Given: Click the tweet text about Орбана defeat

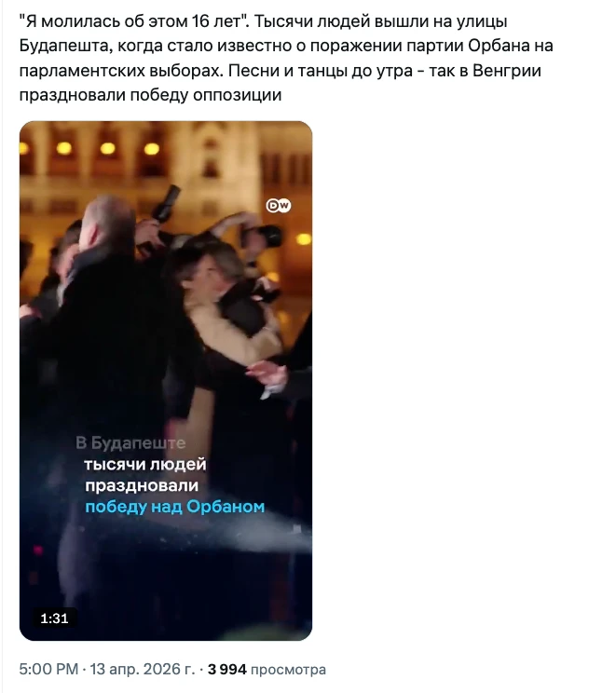Looking at the screenshot, I should pos(286,58).
